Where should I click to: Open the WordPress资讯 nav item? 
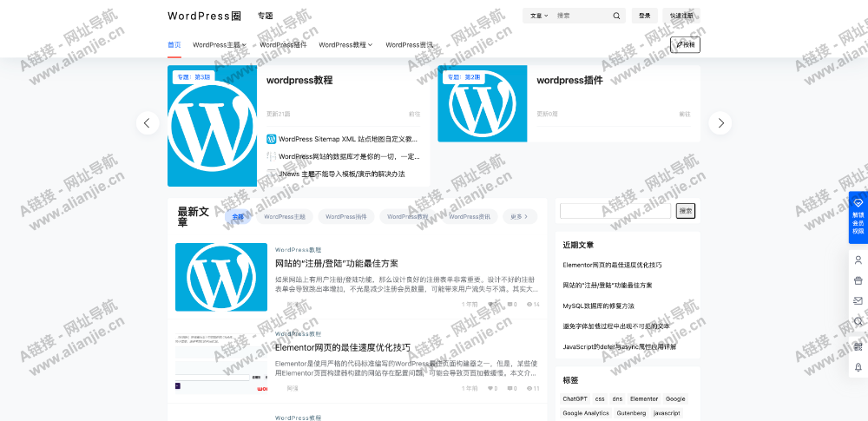coord(409,45)
